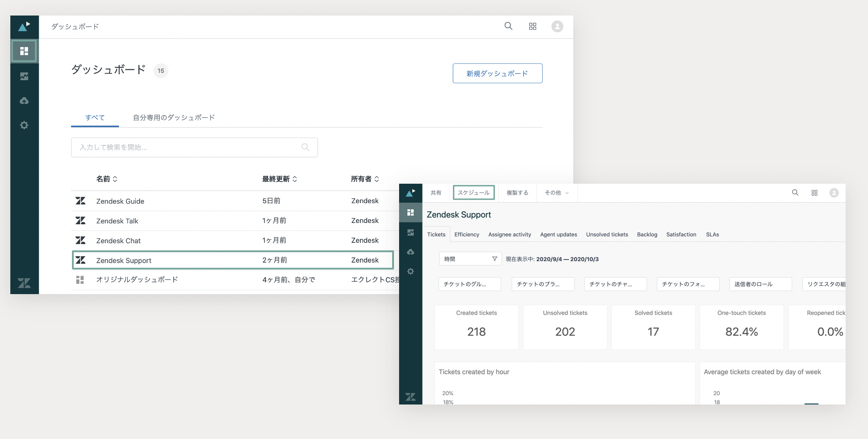Switch to the Unsolved tickets tab
Image resolution: width=868 pixels, height=439 pixels.
tap(607, 234)
